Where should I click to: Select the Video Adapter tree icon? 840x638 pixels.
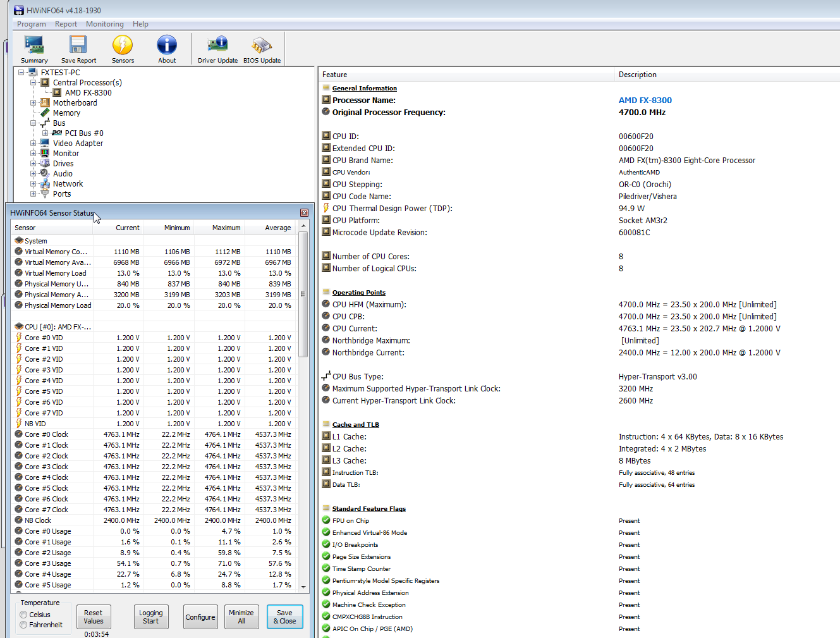pos(45,143)
